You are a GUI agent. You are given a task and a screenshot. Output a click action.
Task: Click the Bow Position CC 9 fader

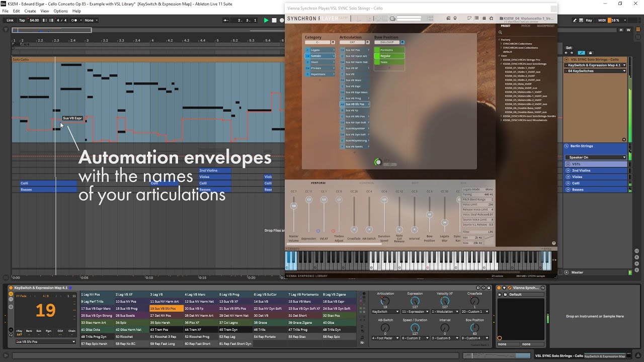[x=429, y=214]
